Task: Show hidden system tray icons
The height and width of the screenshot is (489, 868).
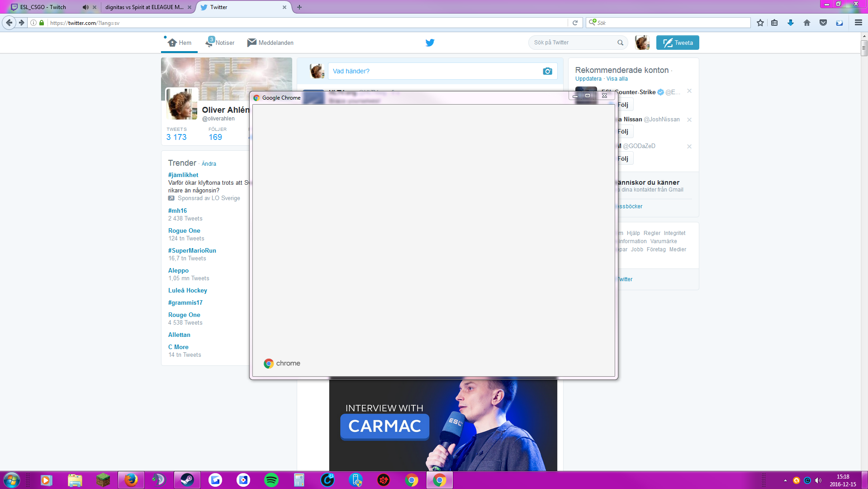Action: click(785, 480)
